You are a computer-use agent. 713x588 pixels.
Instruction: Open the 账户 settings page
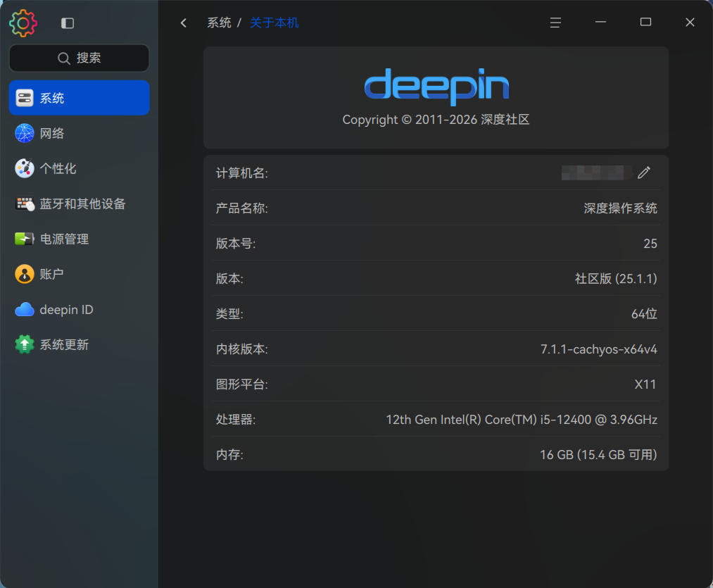tap(79, 274)
